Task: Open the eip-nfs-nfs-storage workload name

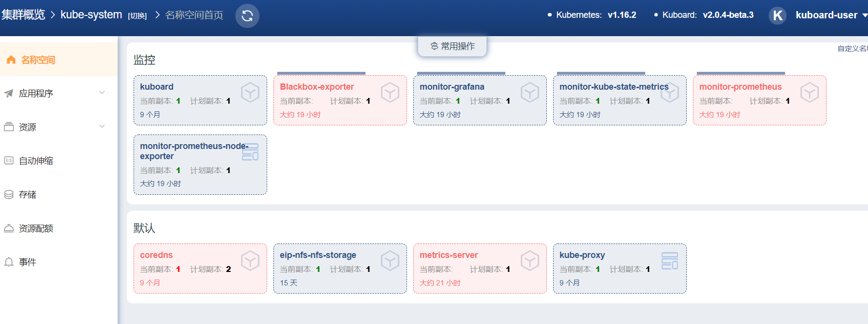Action: coord(318,255)
